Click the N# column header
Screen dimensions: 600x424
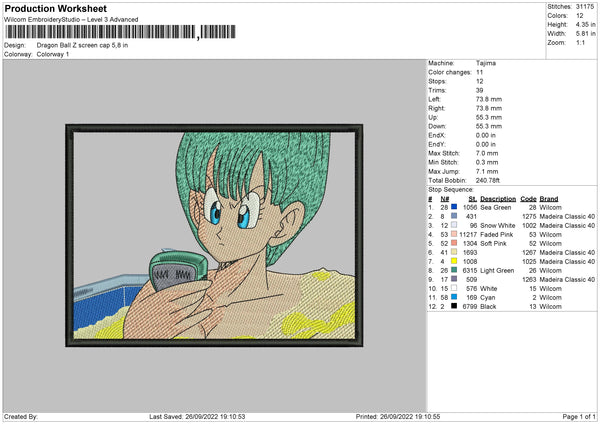pyautogui.click(x=445, y=199)
